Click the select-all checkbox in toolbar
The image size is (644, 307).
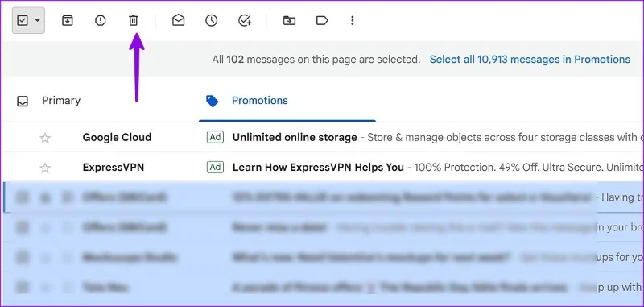(x=23, y=20)
